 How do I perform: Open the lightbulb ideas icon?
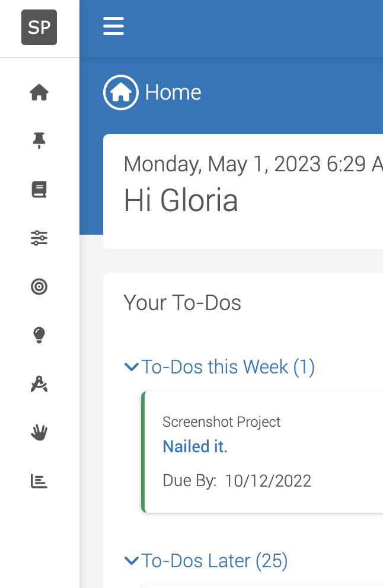(x=39, y=335)
